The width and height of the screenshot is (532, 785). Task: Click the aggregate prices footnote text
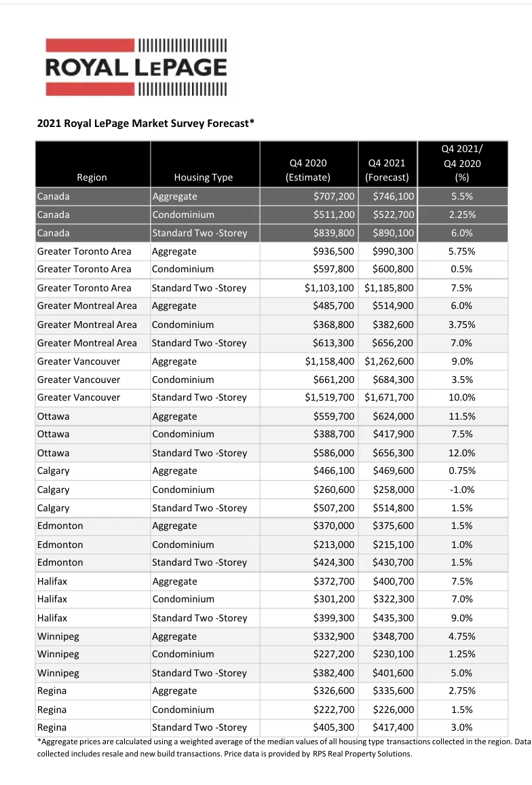coord(284,748)
